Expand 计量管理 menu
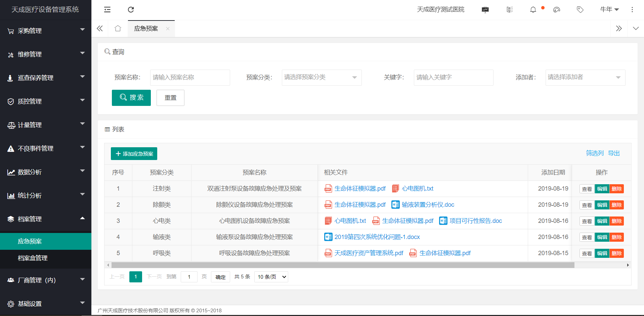Image resolution: width=644 pixels, height=316 pixels. coord(46,125)
